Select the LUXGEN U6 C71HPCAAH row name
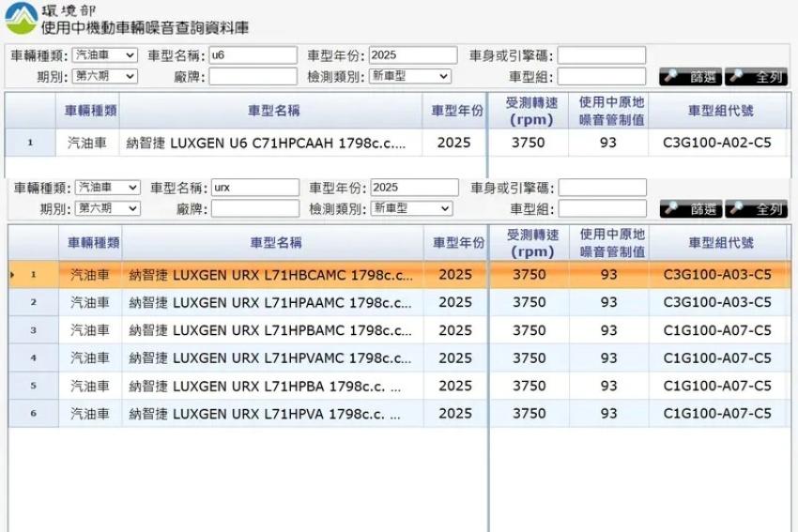This screenshot has width=798, height=532. click(266, 143)
